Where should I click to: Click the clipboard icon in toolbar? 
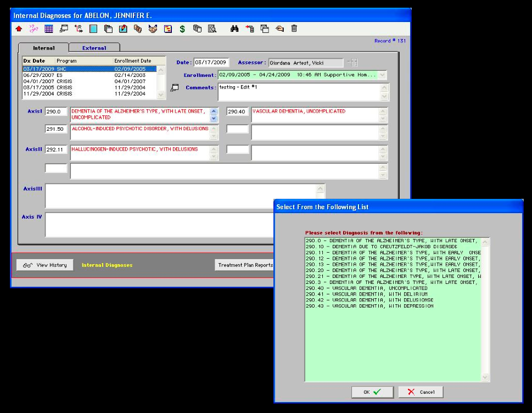108,29
